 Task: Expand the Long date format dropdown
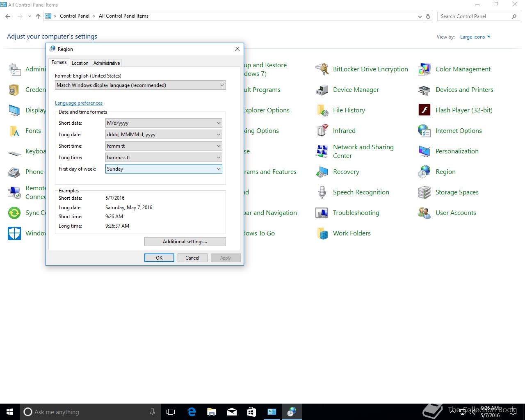coord(164,135)
